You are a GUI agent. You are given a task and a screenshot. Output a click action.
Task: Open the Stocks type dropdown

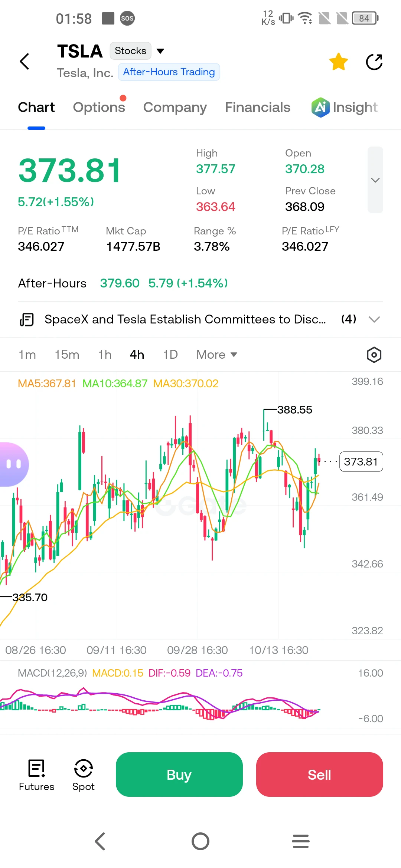[x=137, y=51]
